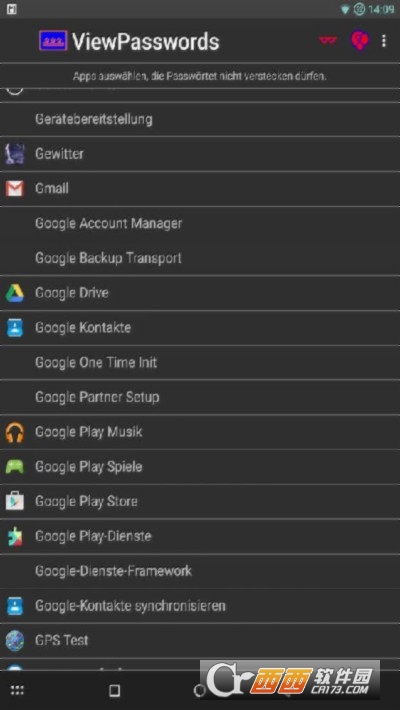Choose Google Partner Setup entry
400x710 pixels.
click(97, 397)
